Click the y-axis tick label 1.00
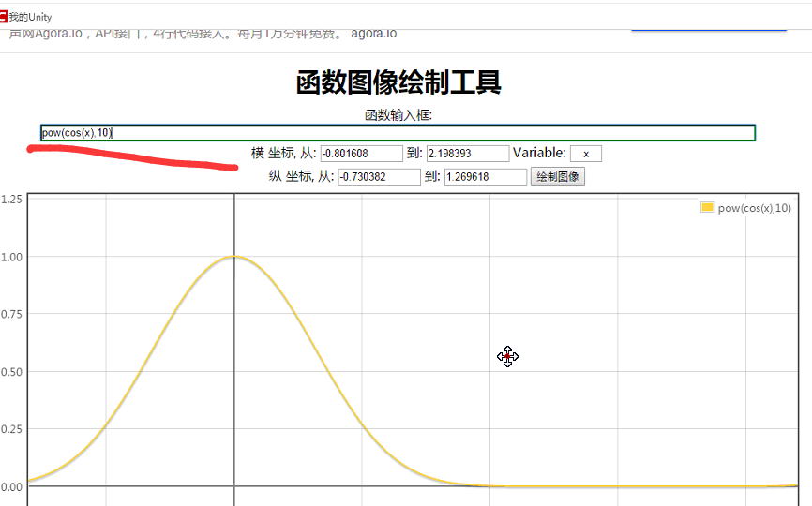The image size is (812, 506). tap(11, 257)
